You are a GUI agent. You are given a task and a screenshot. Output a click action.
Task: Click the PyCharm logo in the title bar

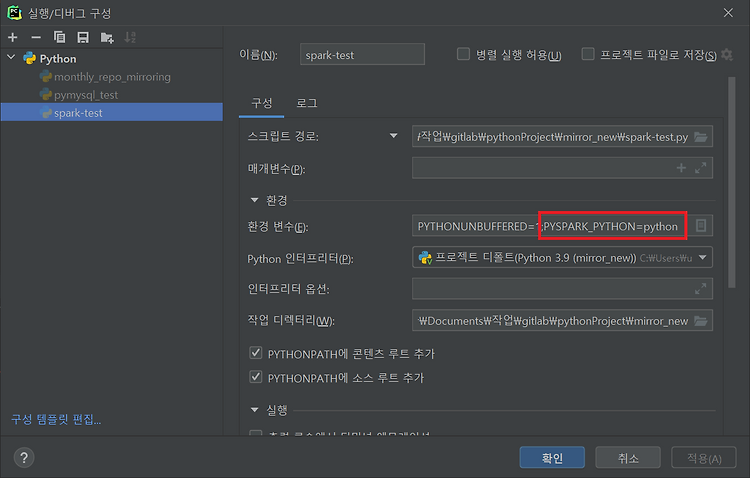(x=14, y=13)
